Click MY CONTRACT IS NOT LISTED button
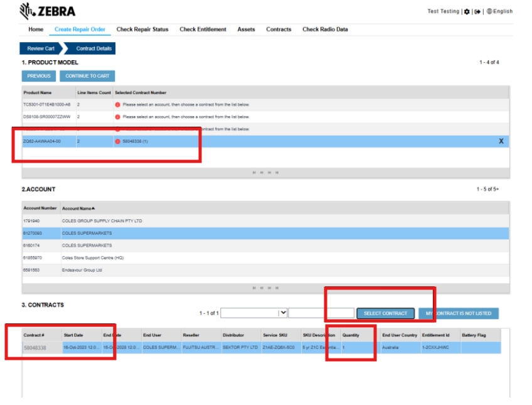Image resolution: width=532 pixels, height=405 pixels. coord(459,313)
